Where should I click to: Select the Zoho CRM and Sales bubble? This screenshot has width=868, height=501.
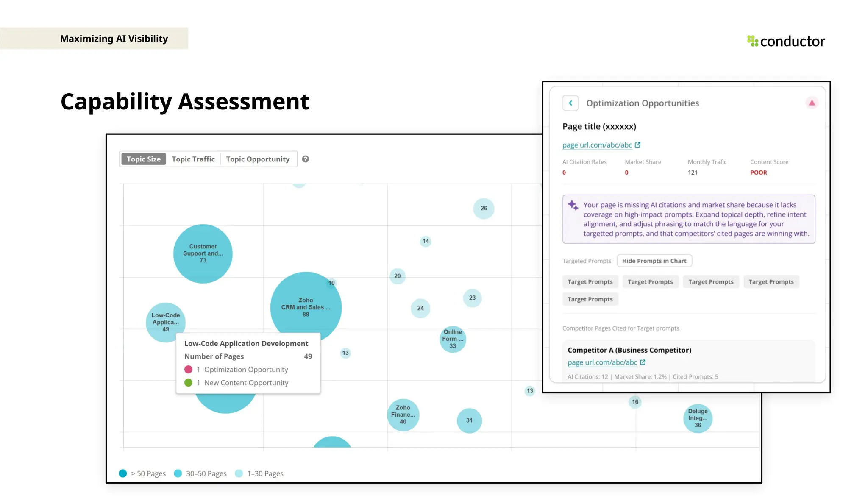click(x=306, y=307)
